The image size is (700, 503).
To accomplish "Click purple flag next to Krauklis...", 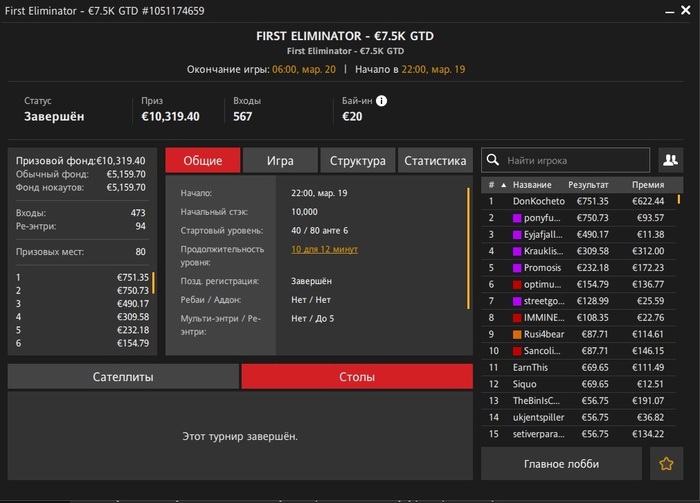I will (517, 251).
